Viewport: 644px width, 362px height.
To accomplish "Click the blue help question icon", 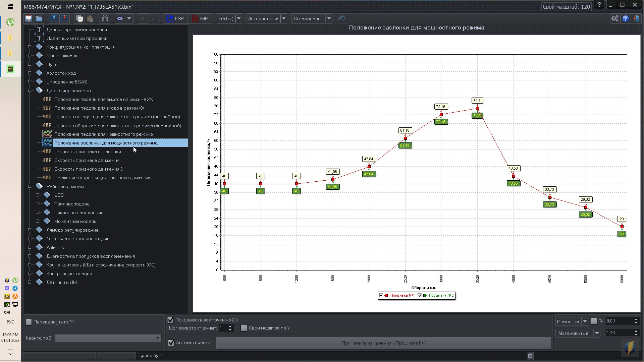I will (x=625, y=18).
